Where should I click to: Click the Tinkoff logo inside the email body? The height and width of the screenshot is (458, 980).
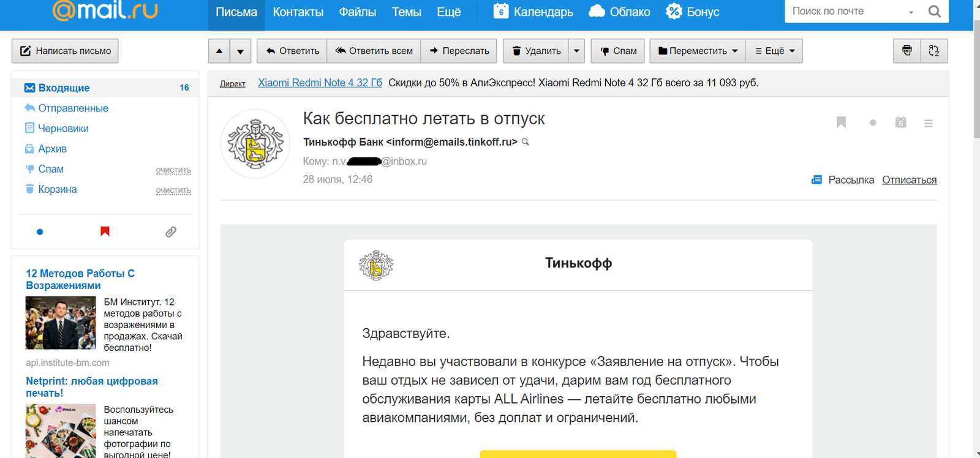376,265
